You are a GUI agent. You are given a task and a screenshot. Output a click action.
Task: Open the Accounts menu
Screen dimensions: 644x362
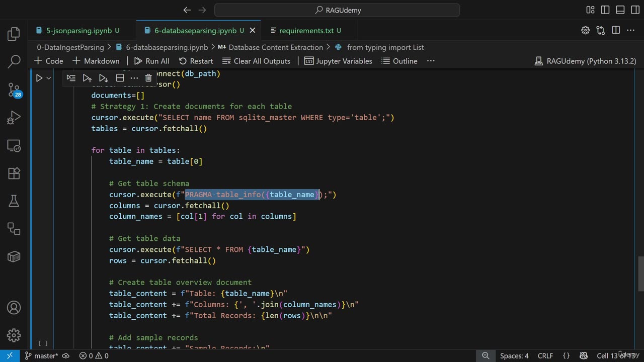click(x=14, y=307)
